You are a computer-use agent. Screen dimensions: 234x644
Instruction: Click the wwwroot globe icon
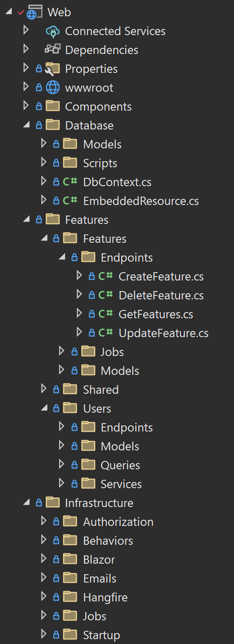(52, 87)
